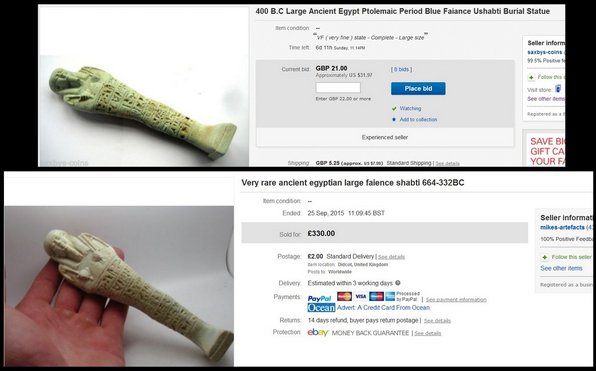Image resolution: width=596 pixels, height=371 pixels.
Task: Click the delivery estimate help icon
Action: (398, 283)
